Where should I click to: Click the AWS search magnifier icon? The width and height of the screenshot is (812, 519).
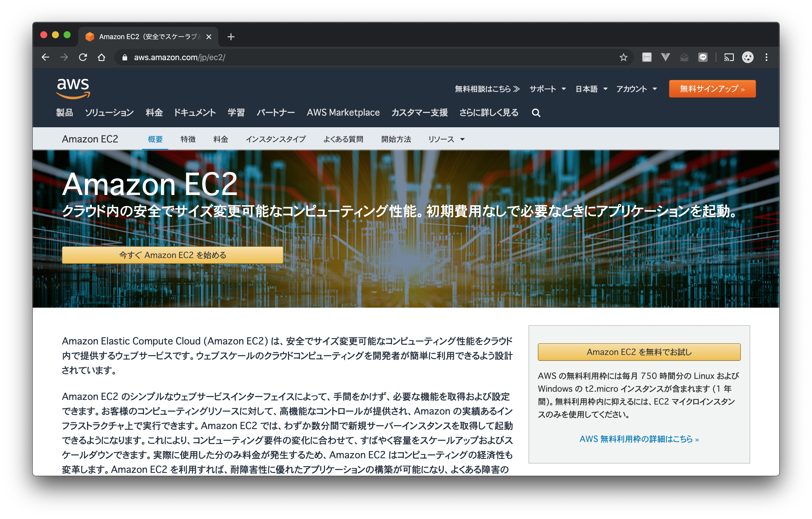click(536, 113)
